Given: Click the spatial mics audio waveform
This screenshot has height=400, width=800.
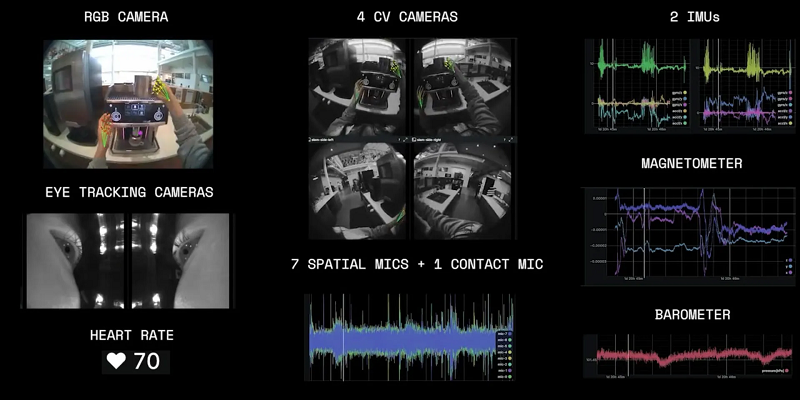Looking at the screenshot, I should coord(400,338).
